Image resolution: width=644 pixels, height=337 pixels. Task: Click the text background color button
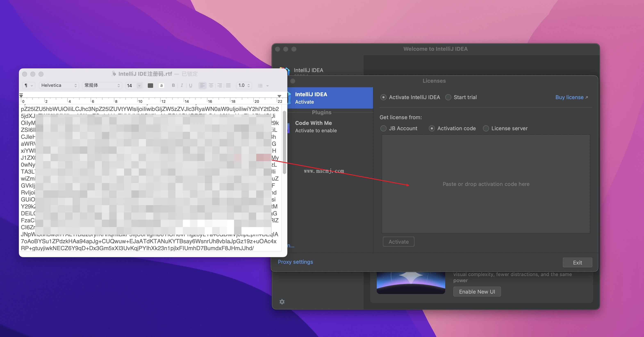point(162,85)
